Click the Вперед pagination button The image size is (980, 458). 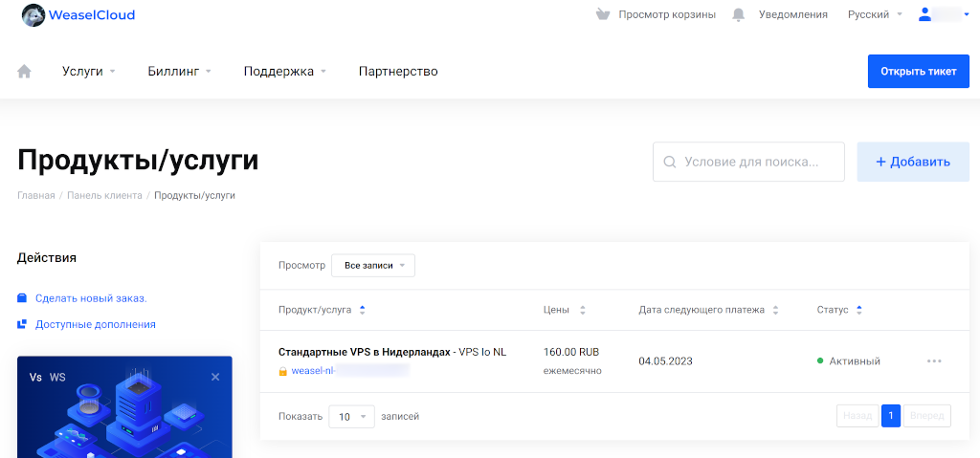tap(927, 416)
